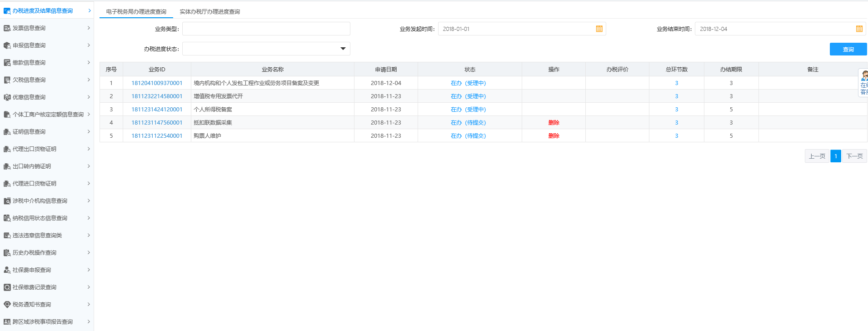The width and height of the screenshot is (868, 331).
Task: Click the 违法违章信息查询类 sidebar icon
Action: (7, 236)
